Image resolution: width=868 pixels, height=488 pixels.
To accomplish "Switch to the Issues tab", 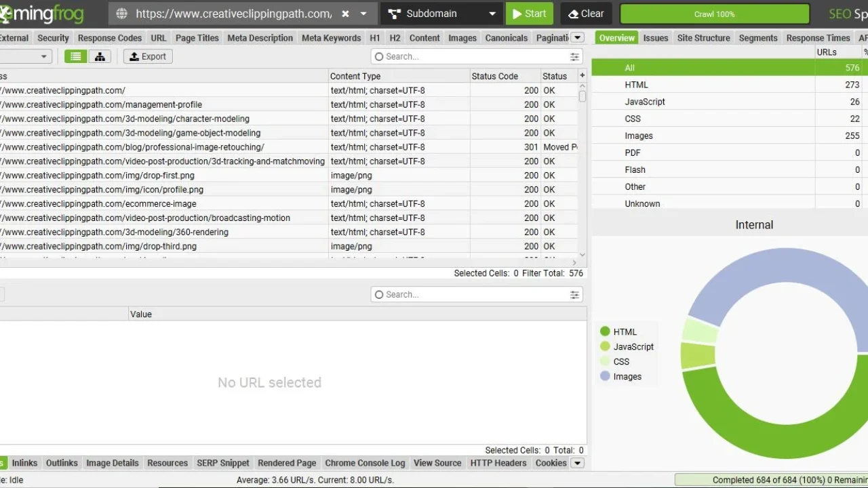I will (655, 38).
